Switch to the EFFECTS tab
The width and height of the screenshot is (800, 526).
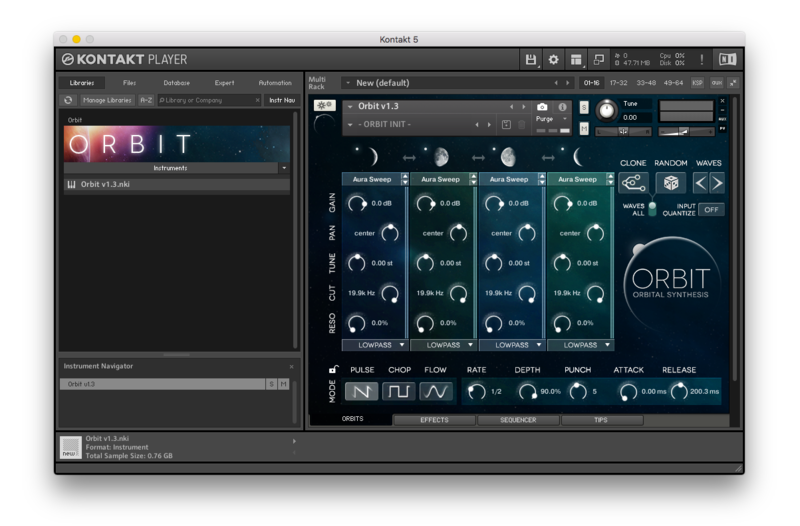(434, 420)
